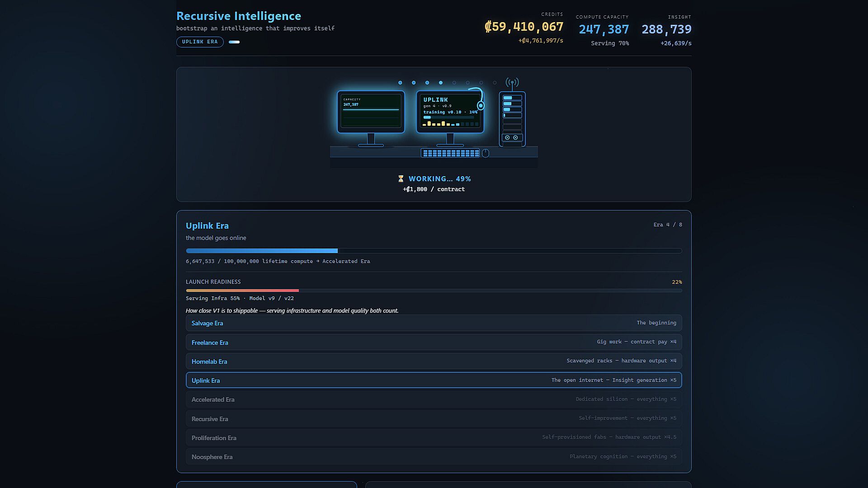Click the keyboard on the desk
This screenshot has width=868, height=488.
click(x=450, y=153)
